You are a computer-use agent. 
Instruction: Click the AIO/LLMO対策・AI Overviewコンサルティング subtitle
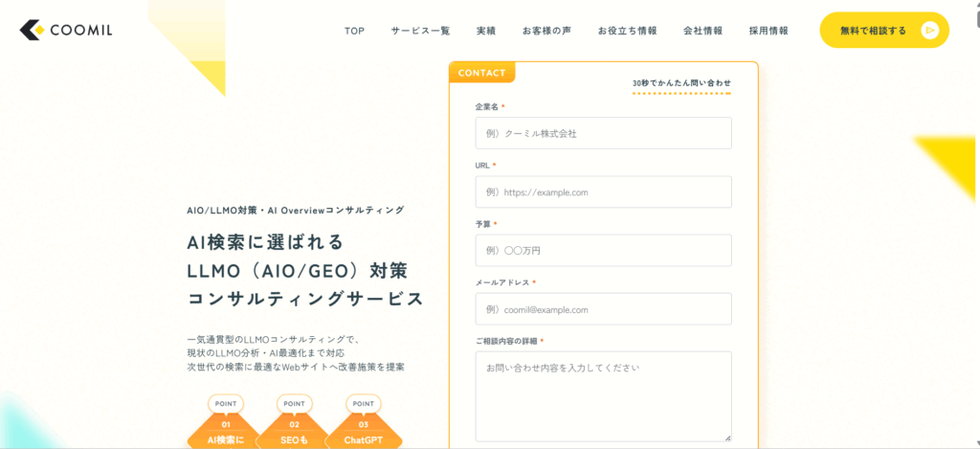click(x=296, y=210)
